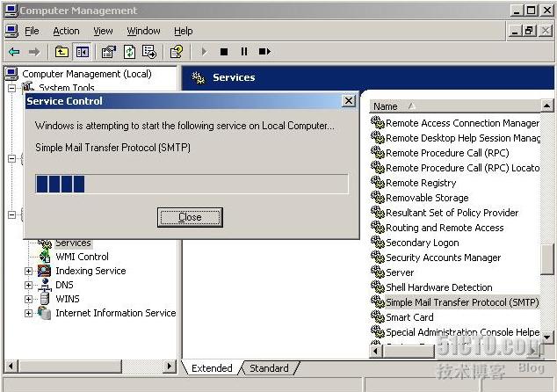Click the Forward arrow toolbar icon
Screen dimensions: 557x392
(x=34, y=52)
